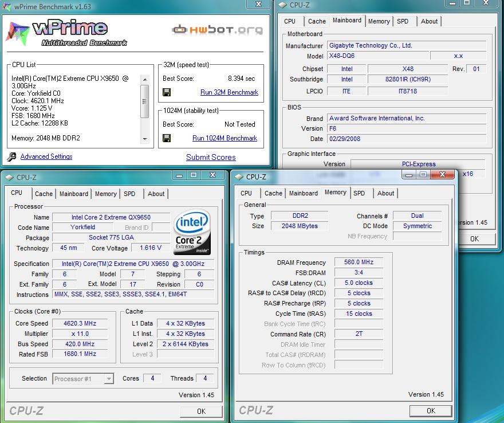This screenshot has width=504, height=423.
Task: Click the Core Speed 4620.3 MHz field
Action: pyautogui.click(x=80, y=323)
